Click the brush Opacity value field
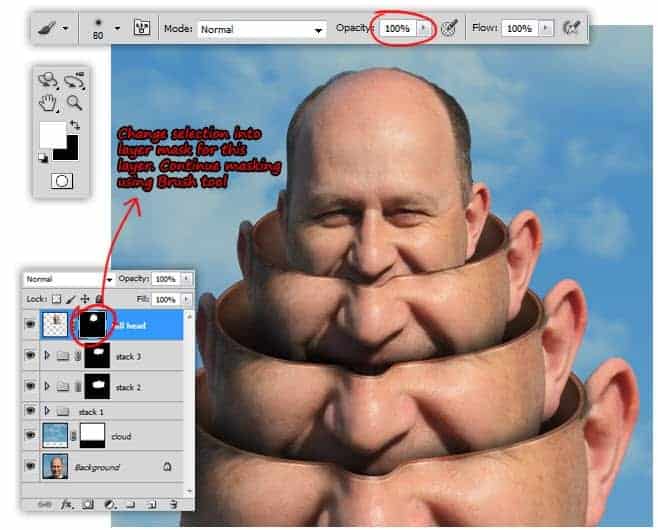This screenshot has height=530, width=658. [x=397, y=29]
